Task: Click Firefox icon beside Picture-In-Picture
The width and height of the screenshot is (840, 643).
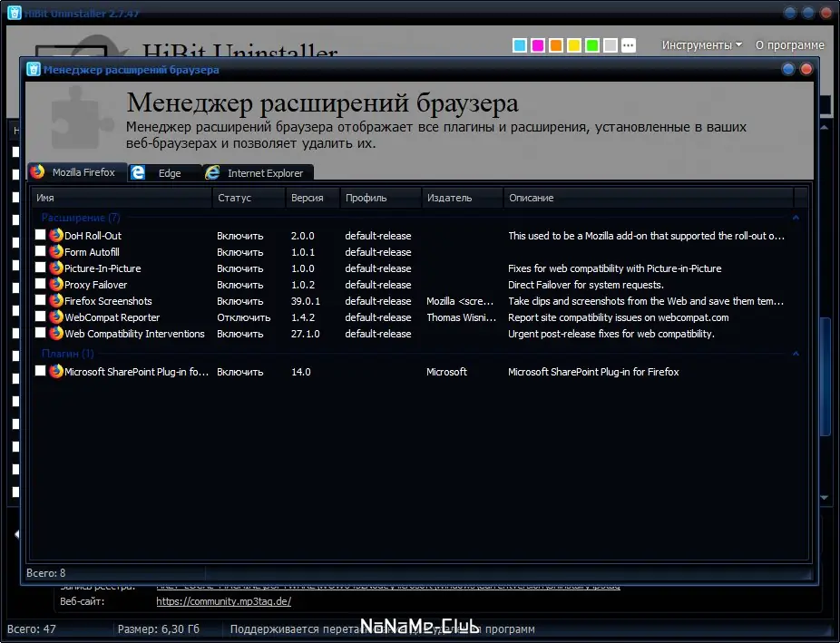Action: pyautogui.click(x=56, y=268)
